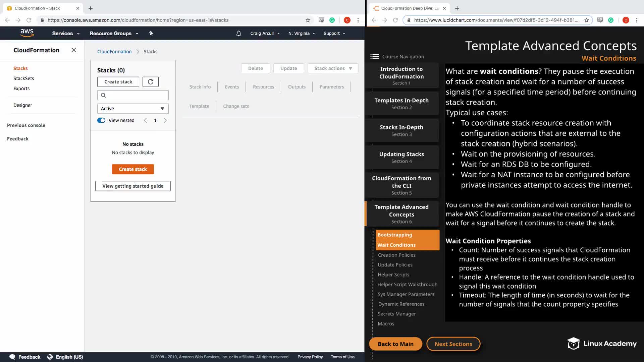Go to next page of stacks
The image size is (644, 362).
tap(165, 120)
